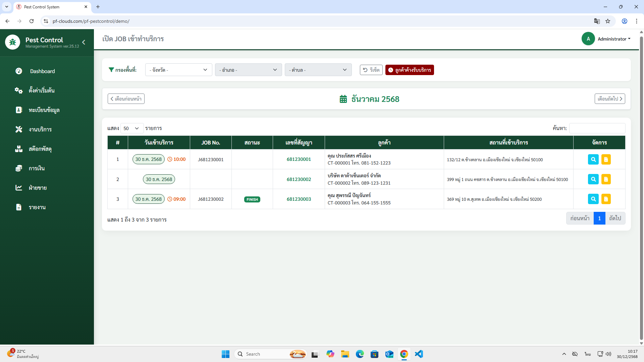This screenshot has height=362, width=644.
Task: Open the Dashboard menu item
Action: (x=42, y=71)
